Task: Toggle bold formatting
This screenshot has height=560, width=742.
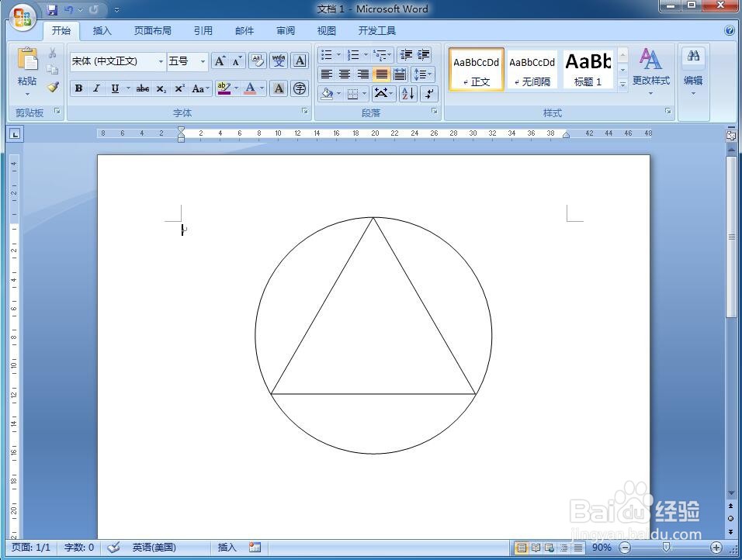Action: tap(78, 88)
